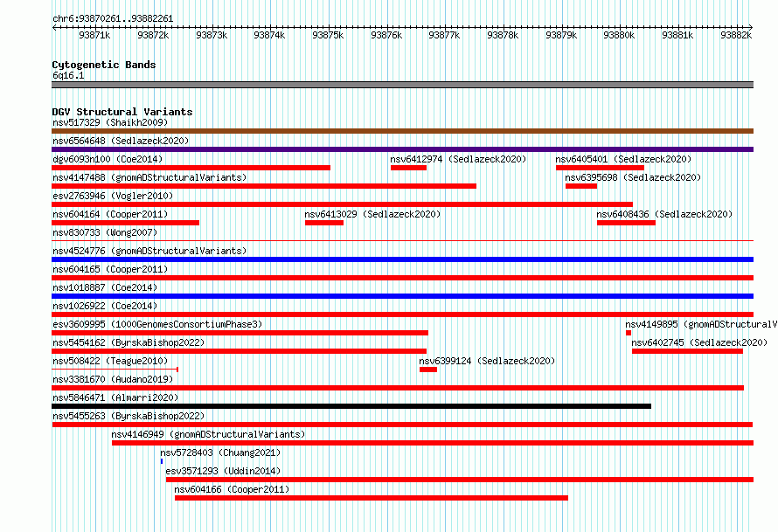The width and height of the screenshot is (778, 532).
Task: Select the tiny blue nsv5728403 marker
Action: coord(162,461)
